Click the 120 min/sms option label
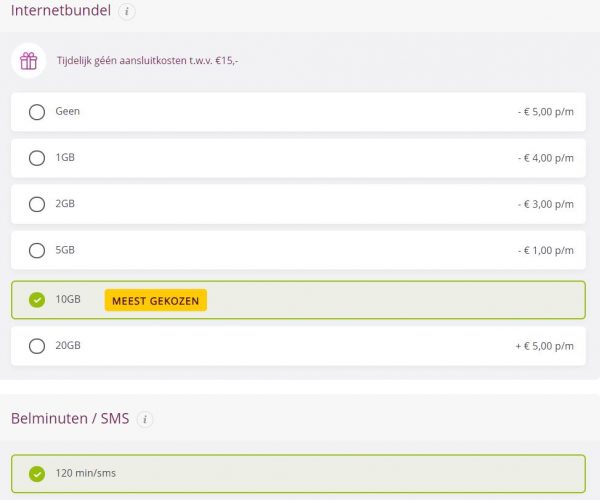The width and height of the screenshot is (600, 500). tap(85, 474)
